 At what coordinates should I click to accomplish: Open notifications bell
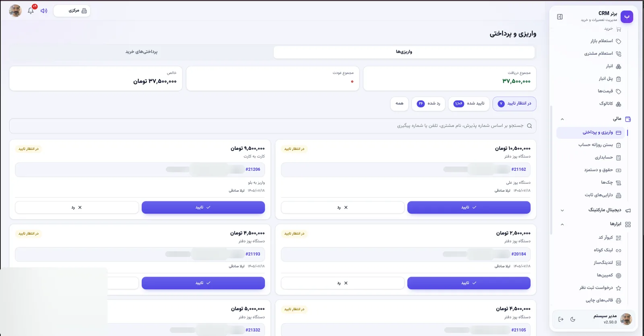click(31, 11)
